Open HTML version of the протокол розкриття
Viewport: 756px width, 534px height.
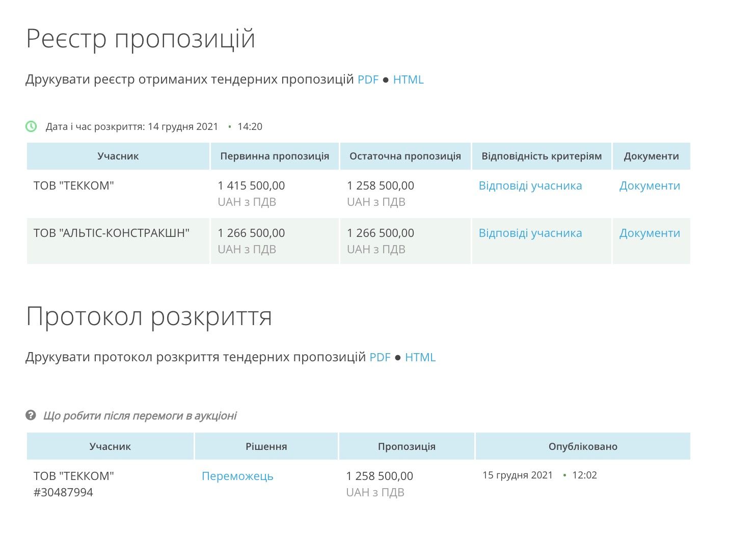pyautogui.click(x=420, y=357)
